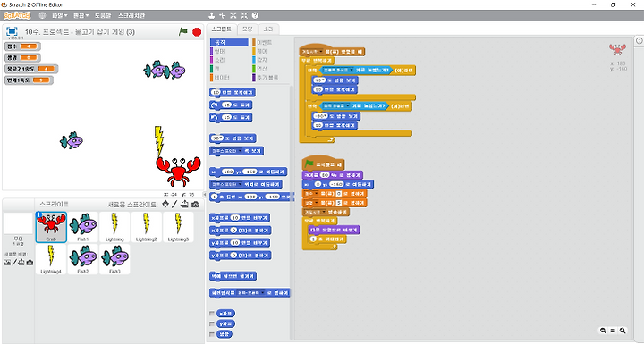Switch to the 스크립트 (Scripts) tab
Viewport: 644px width, 344px height.
221,29
